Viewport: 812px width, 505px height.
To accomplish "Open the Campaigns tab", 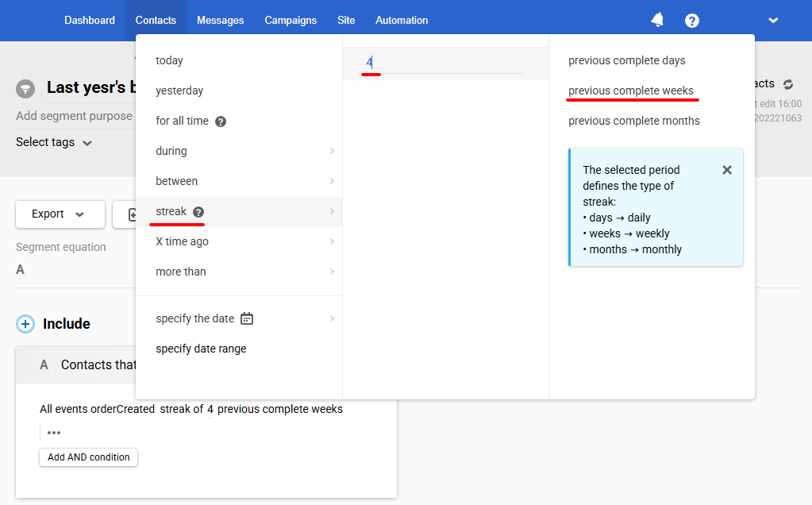I will tap(291, 20).
